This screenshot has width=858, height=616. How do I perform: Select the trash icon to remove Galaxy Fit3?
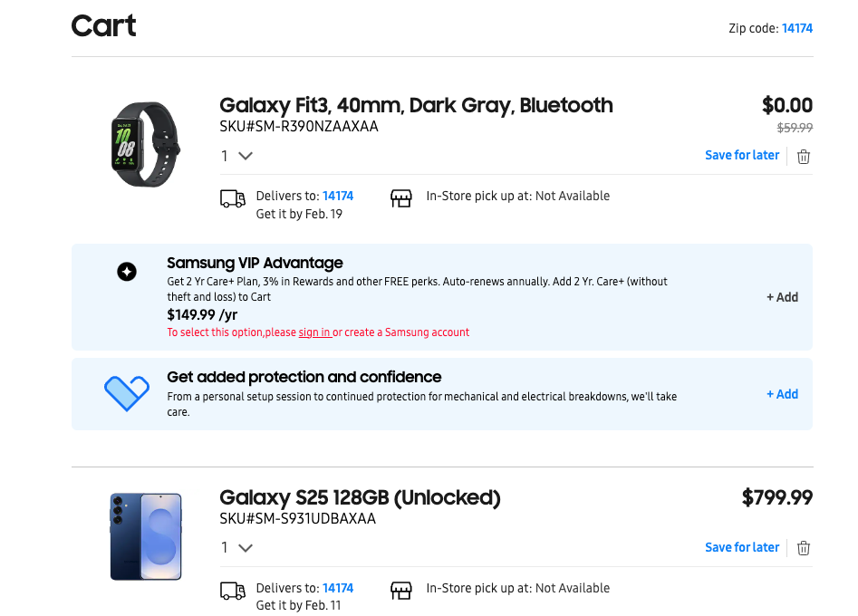pos(803,155)
